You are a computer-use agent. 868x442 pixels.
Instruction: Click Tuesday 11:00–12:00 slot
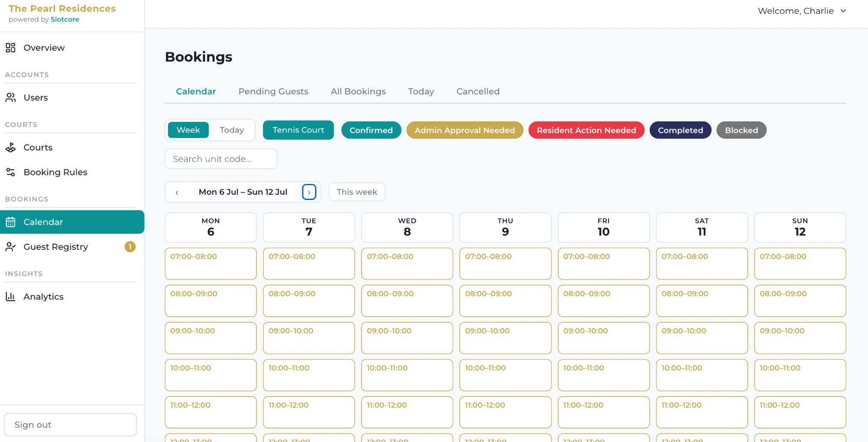point(309,413)
